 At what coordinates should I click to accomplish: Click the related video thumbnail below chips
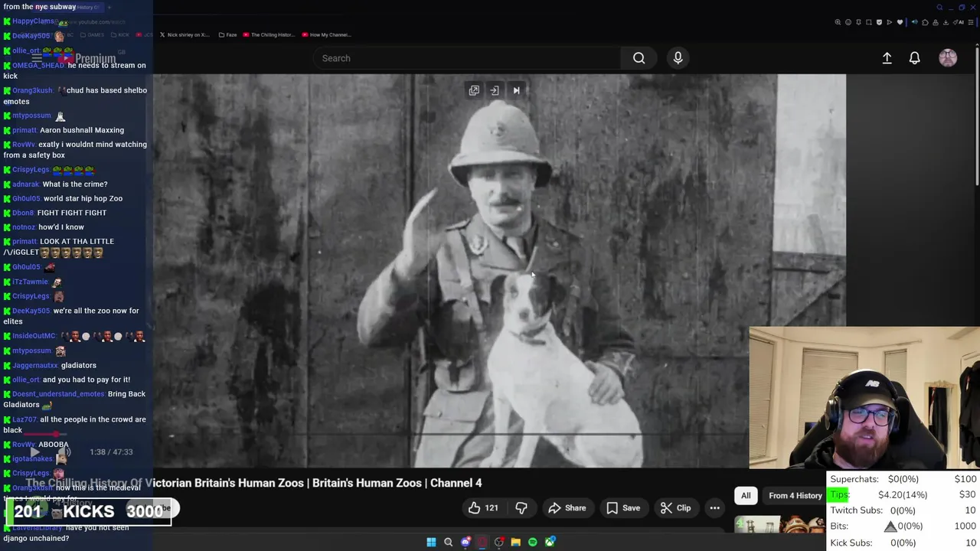coord(781,524)
